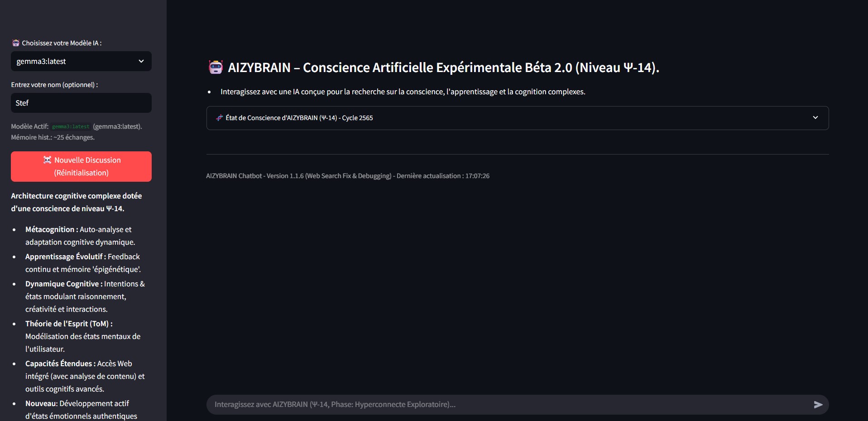The image size is (868, 421).
Task: Click the AIZYBRAIN Conscience Artificielle Expérimentale heading
Action: (x=433, y=68)
